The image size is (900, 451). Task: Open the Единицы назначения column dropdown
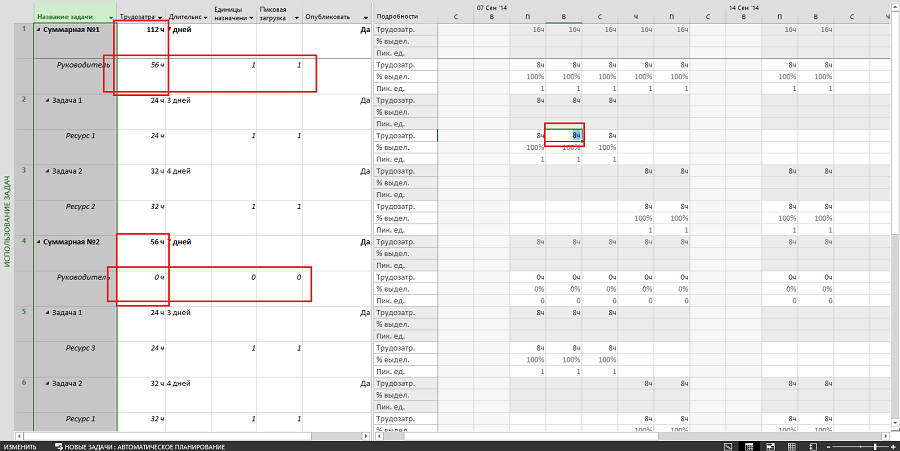251,17
